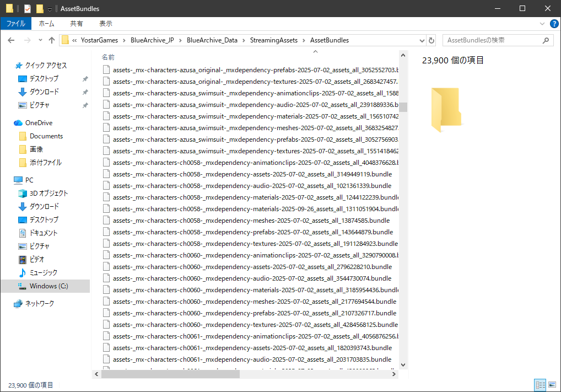Expand the recent locations dropdown
561x392 pixels.
coord(40,40)
